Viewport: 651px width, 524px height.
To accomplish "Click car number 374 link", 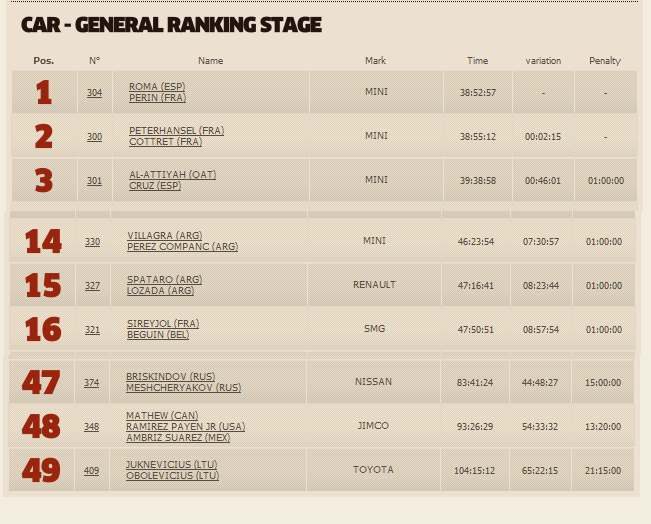I will 91,383.
